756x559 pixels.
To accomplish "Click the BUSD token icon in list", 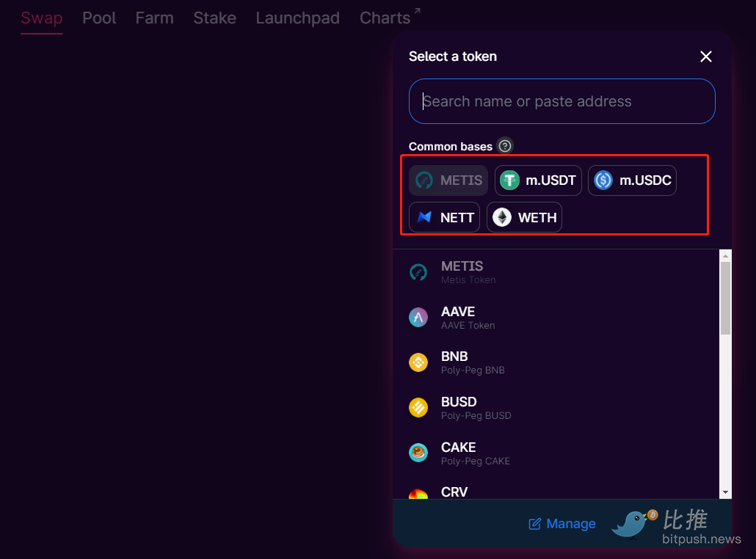I will pyautogui.click(x=418, y=407).
